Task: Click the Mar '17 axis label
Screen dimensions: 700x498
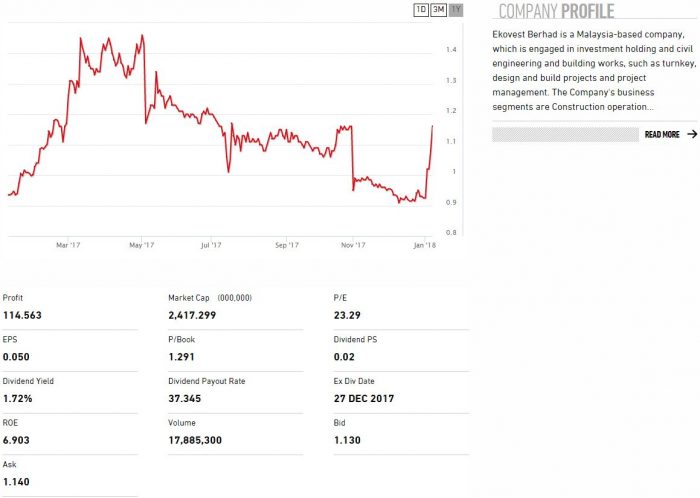Action: tap(68, 244)
